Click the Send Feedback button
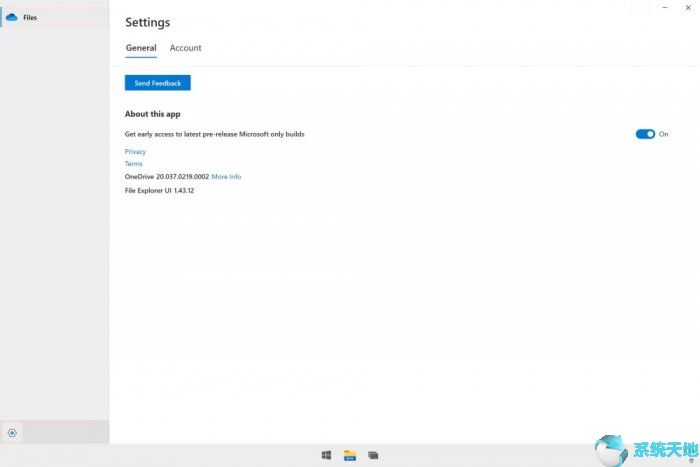Viewport: 700px width, 467px height. click(158, 83)
